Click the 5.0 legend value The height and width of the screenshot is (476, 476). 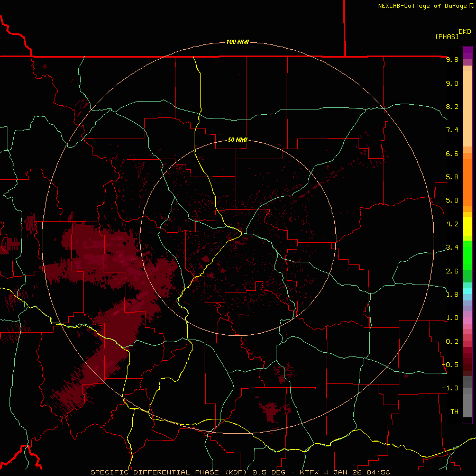pos(452,200)
